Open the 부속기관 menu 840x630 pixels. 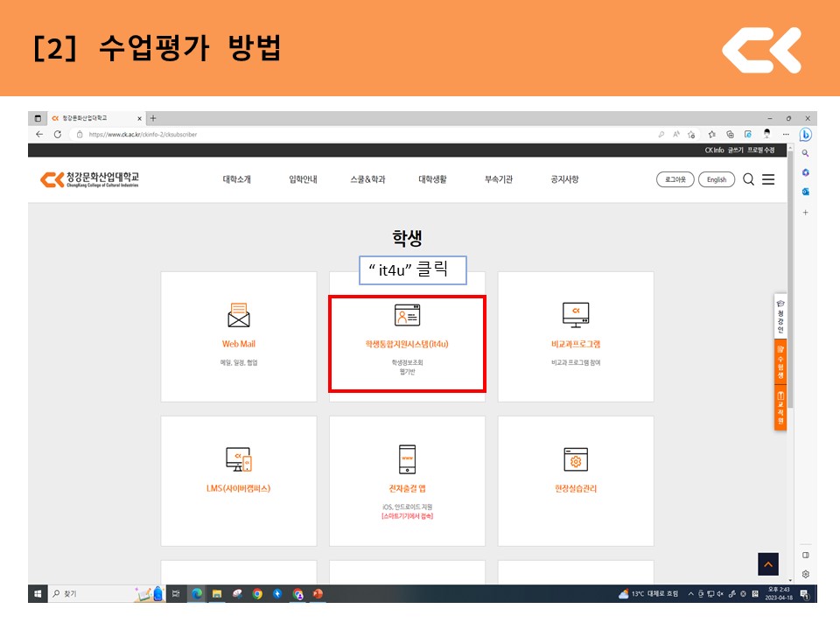coord(499,179)
